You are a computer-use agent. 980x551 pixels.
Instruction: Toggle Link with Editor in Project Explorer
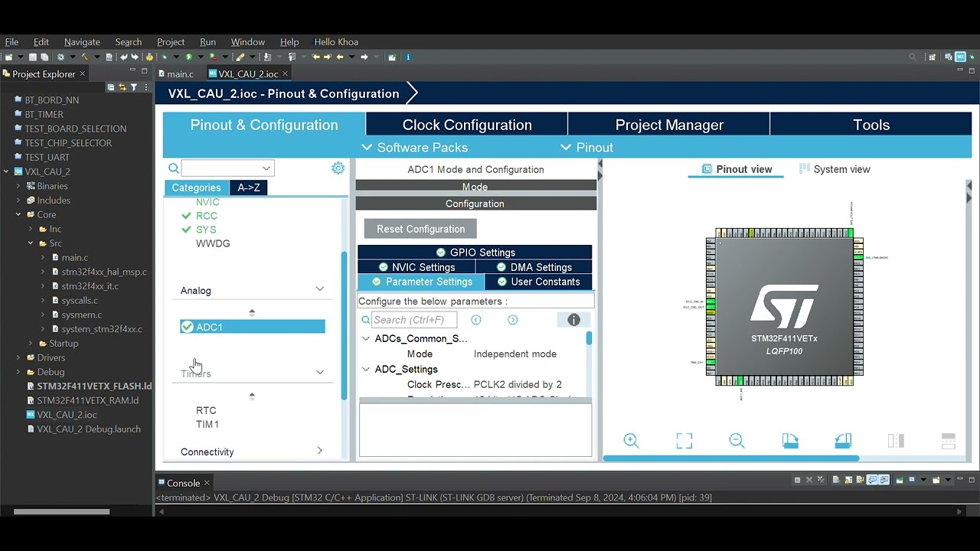(x=122, y=87)
